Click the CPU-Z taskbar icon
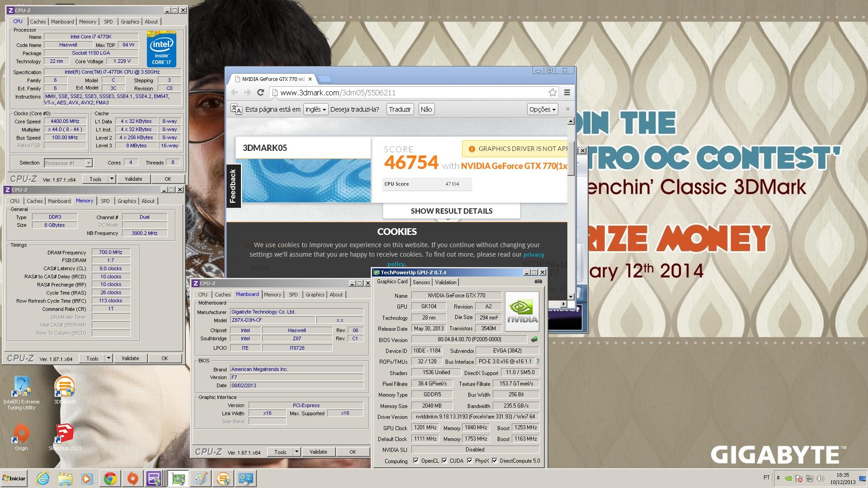Image resolution: width=868 pixels, height=488 pixels. (155, 479)
